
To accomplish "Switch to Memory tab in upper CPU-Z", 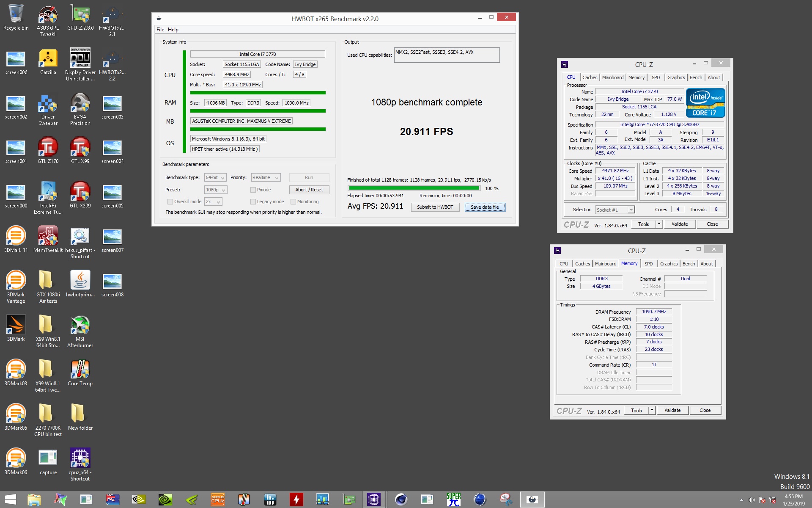I will tap(636, 77).
